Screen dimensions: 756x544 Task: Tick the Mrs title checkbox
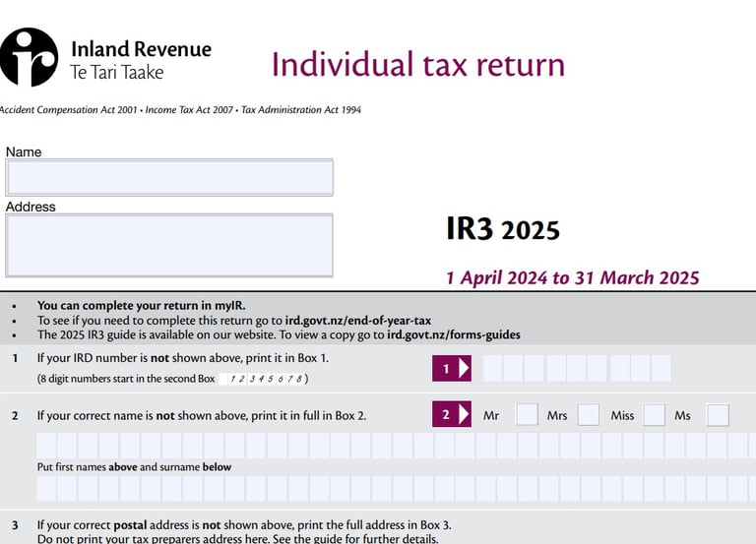point(589,415)
